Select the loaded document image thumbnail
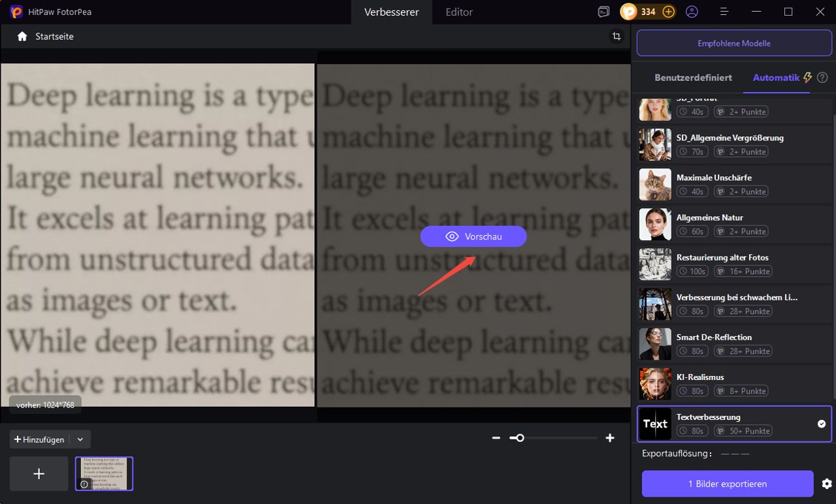Screen dimensions: 836x504 [104, 473]
